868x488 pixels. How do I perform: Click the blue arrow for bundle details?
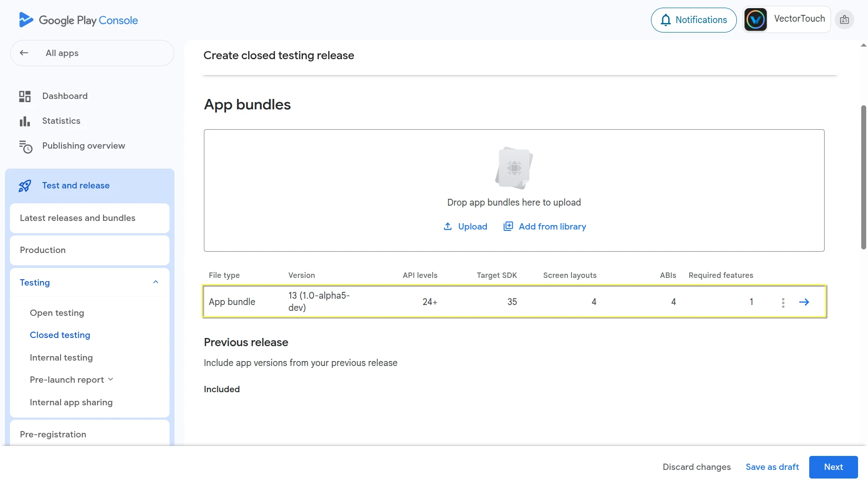point(804,302)
